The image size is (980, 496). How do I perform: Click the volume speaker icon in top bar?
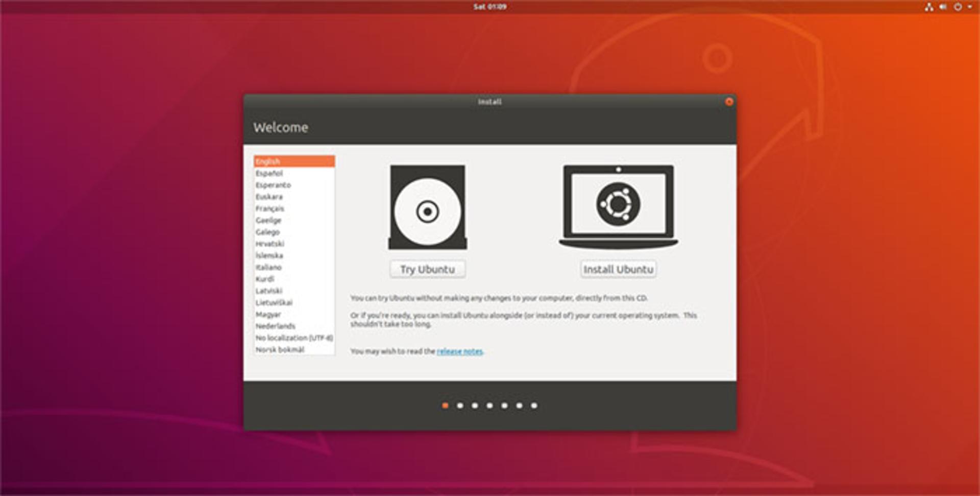coord(943,7)
